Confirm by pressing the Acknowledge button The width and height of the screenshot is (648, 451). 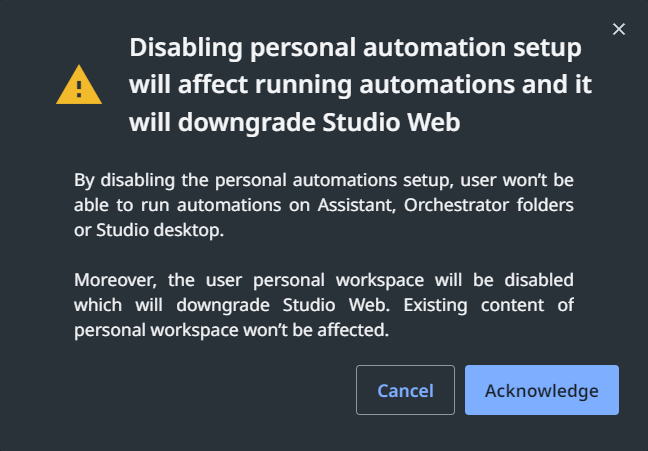[541, 390]
